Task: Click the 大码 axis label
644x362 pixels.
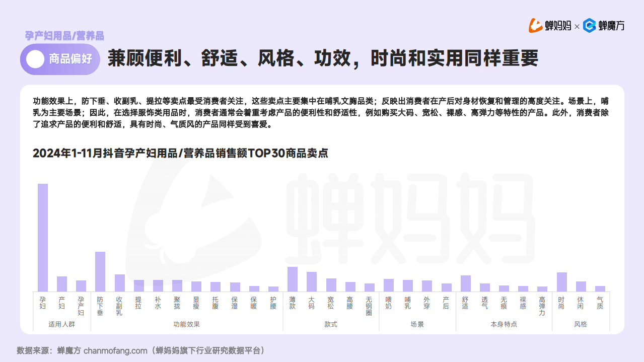Action: point(312,303)
